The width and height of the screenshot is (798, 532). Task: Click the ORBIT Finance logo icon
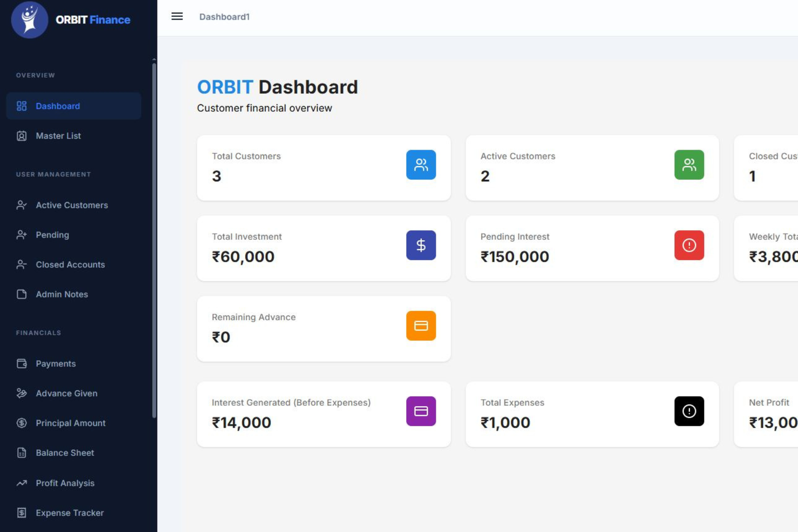(x=29, y=20)
